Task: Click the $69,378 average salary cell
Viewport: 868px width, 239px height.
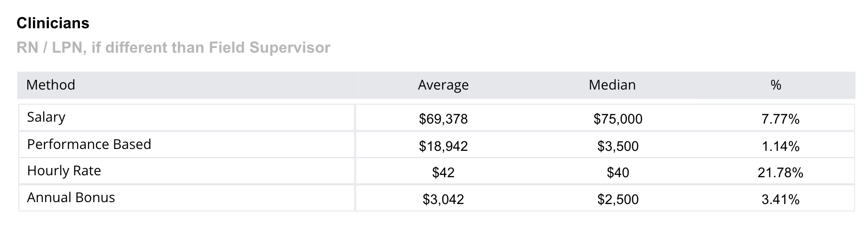Action: 443,119
